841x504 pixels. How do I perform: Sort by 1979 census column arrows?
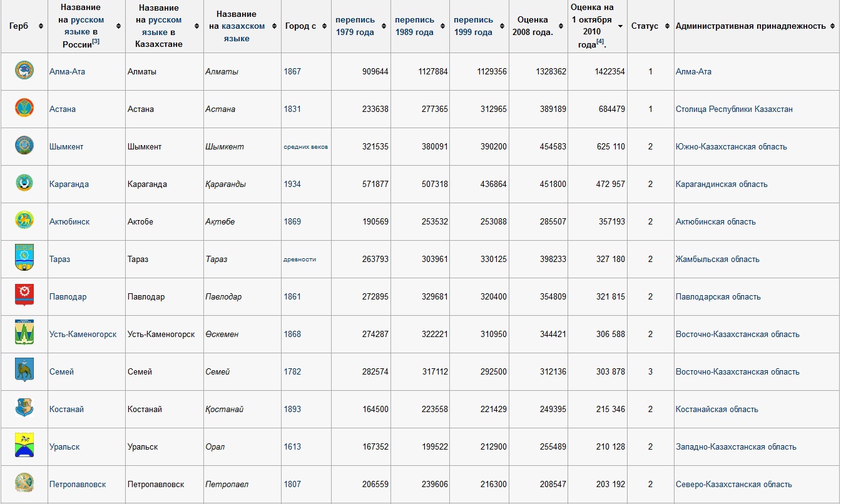pyautogui.click(x=384, y=26)
